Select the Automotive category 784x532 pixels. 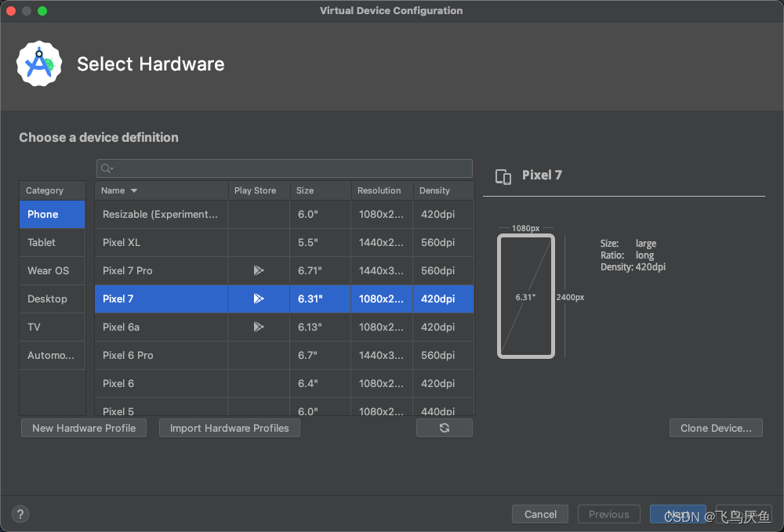tap(53, 355)
